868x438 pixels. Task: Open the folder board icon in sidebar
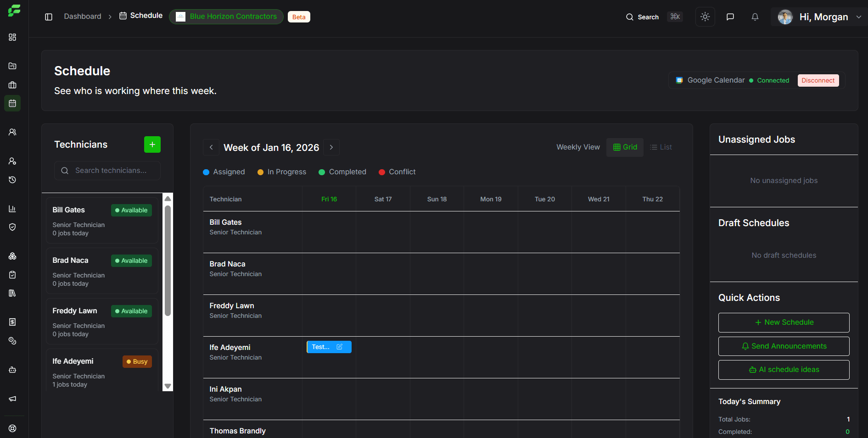coord(12,66)
